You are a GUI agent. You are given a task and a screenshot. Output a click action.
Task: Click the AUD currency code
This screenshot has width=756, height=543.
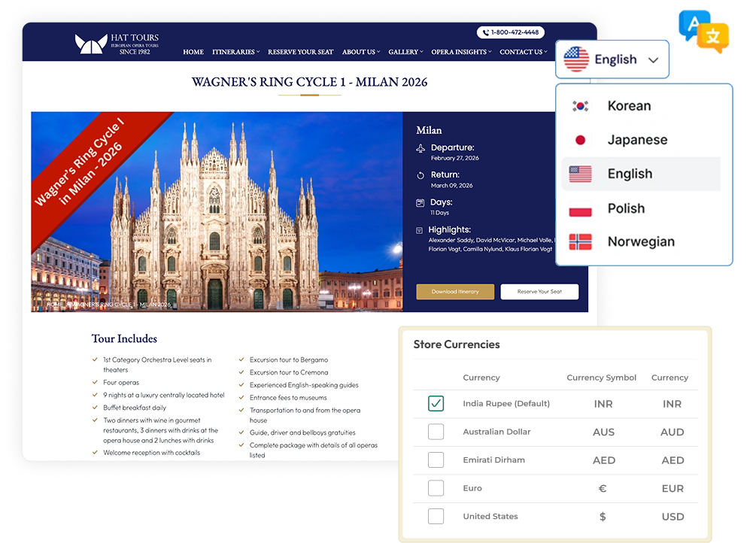point(672,432)
